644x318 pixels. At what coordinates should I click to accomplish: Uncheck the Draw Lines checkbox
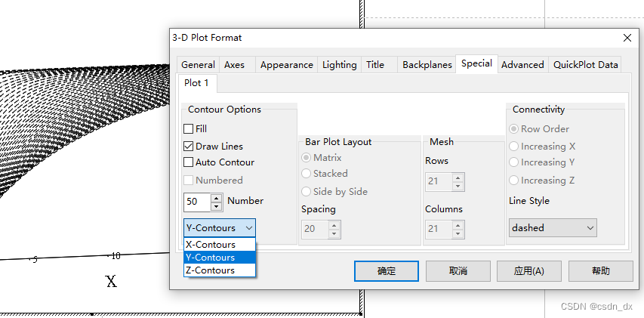click(x=189, y=146)
